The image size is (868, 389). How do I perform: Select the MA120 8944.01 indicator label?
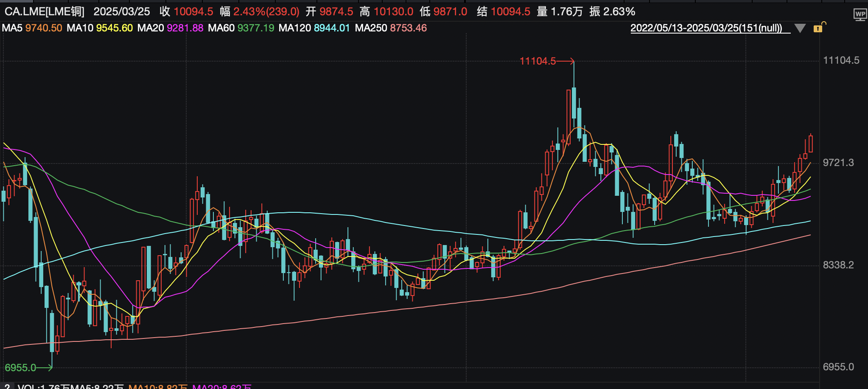coord(314,28)
